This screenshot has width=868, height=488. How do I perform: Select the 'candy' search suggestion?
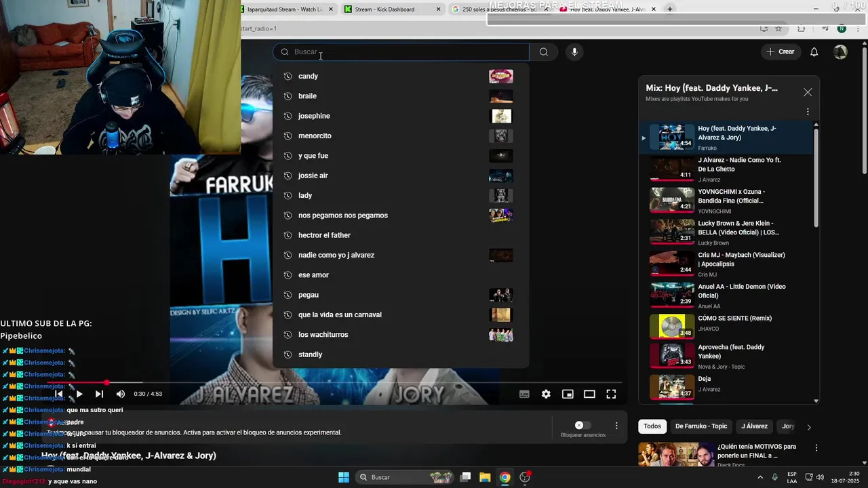coord(400,77)
